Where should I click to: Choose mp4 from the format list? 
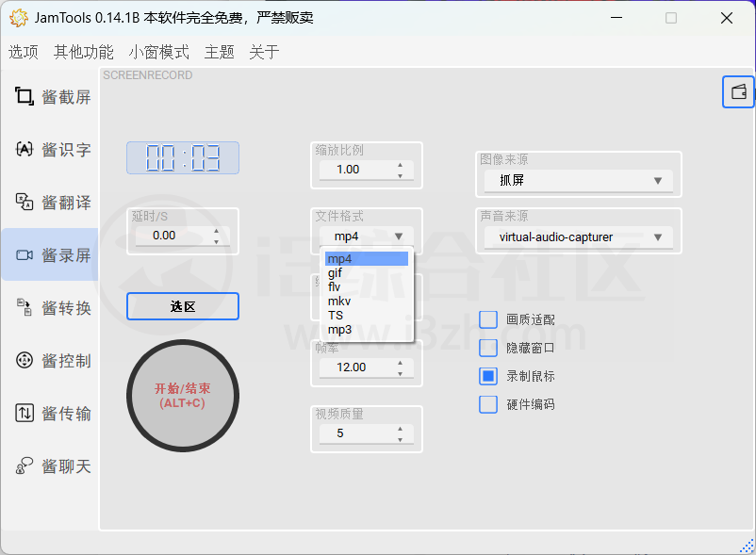[367, 259]
